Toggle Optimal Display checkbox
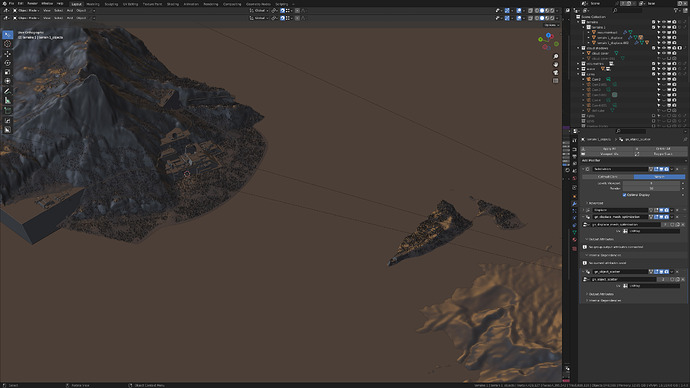Image resolution: width=690 pixels, height=388 pixels. (x=624, y=195)
